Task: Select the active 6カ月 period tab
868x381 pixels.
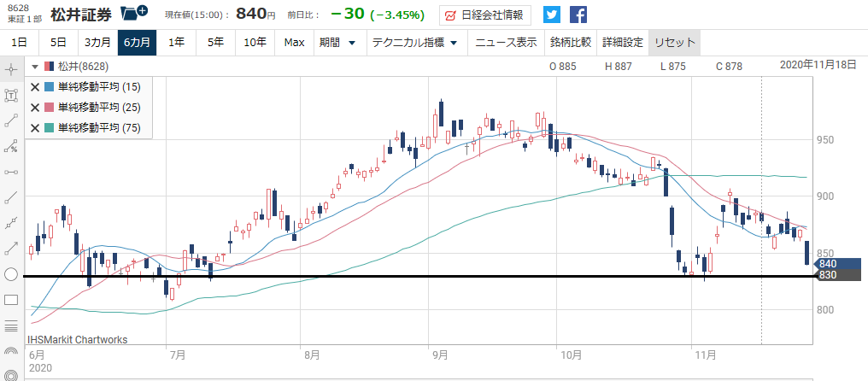Action: tap(137, 43)
